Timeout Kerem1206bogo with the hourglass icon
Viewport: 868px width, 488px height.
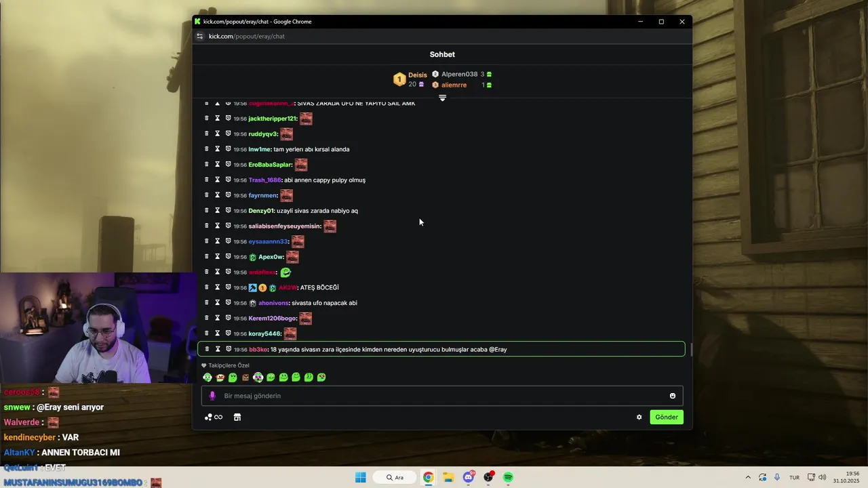click(218, 318)
